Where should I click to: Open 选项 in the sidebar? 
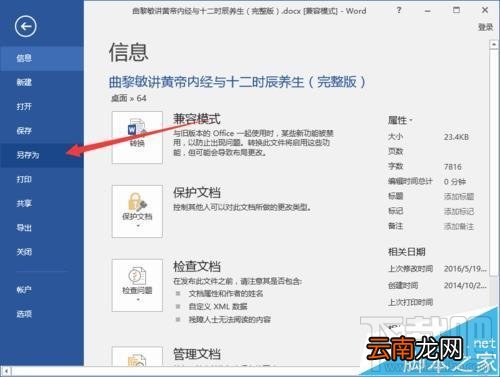(42, 314)
